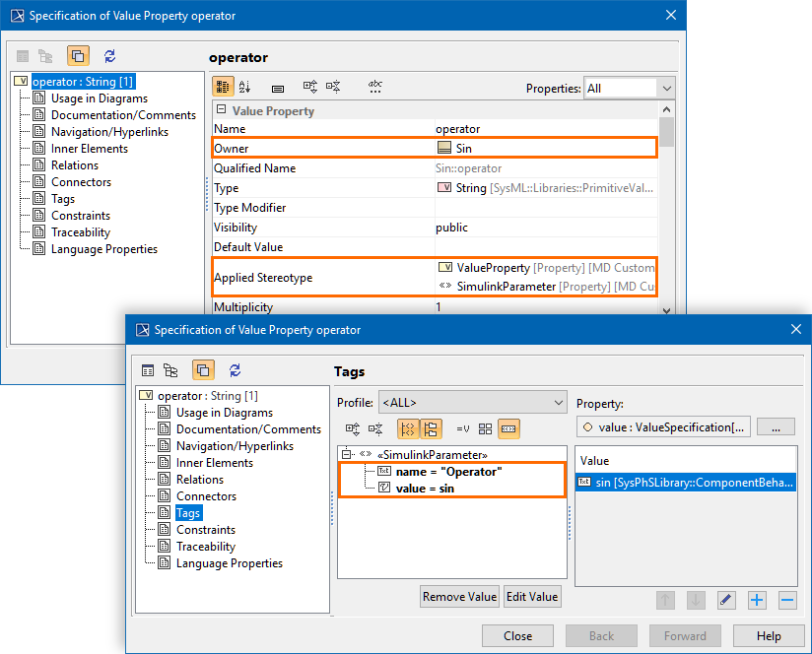The width and height of the screenshot is (812, 654).
Task: Toggle the highlighted window icon in front dialog toolbar
Action: pos(202,370)
